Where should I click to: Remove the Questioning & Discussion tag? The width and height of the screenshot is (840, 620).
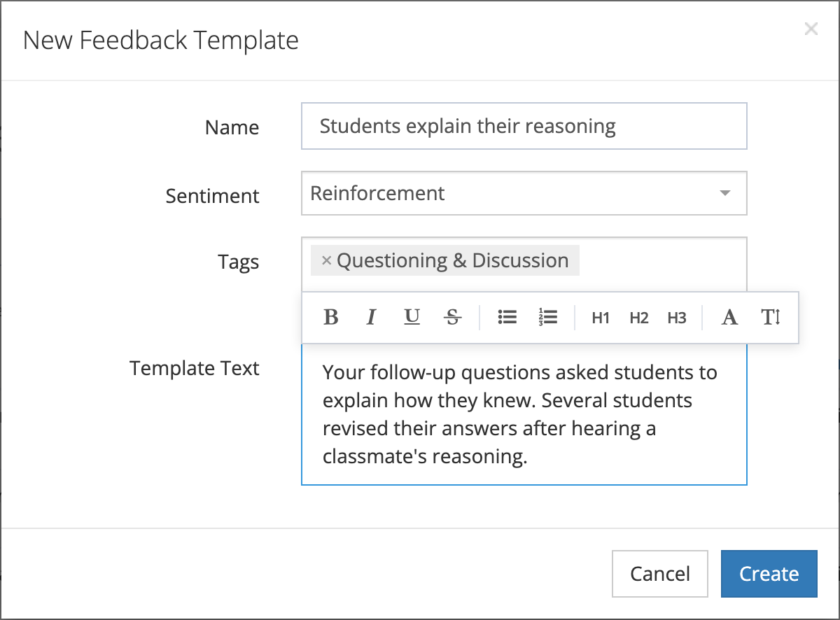tap(325, 260)
